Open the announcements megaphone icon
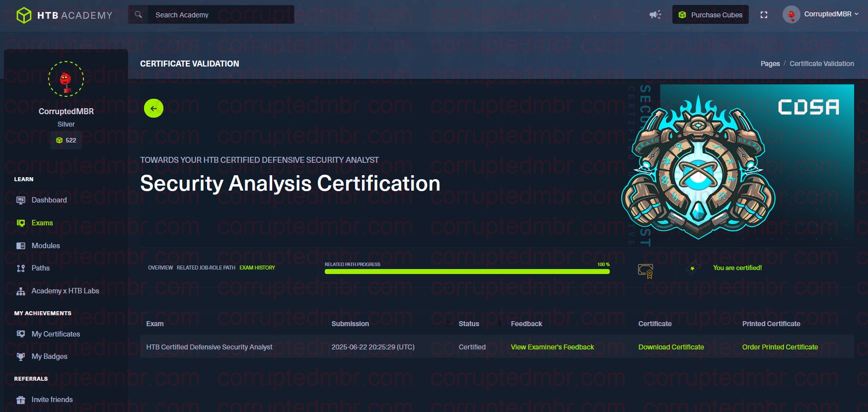Viewport: 868px width, 412px height. [655, 14]
